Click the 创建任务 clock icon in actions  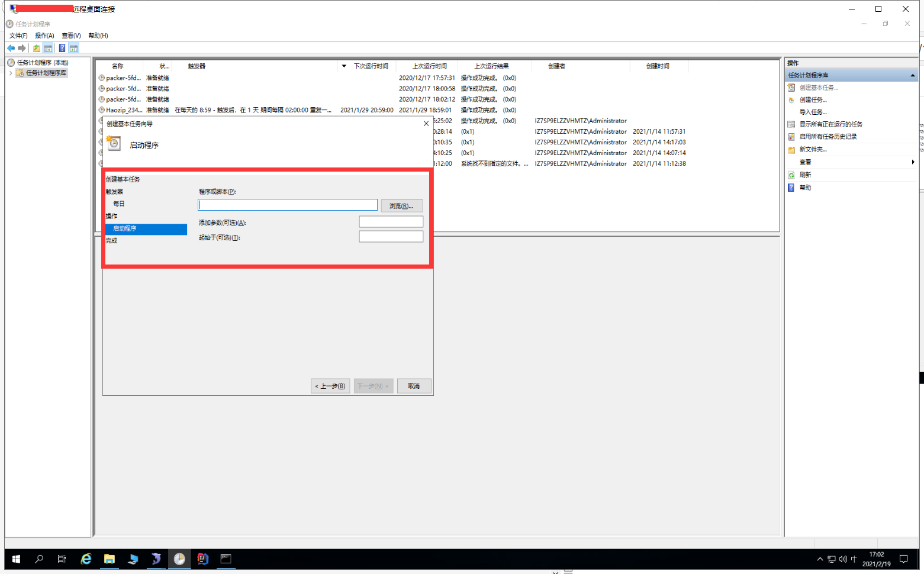(x=791, y=100)
